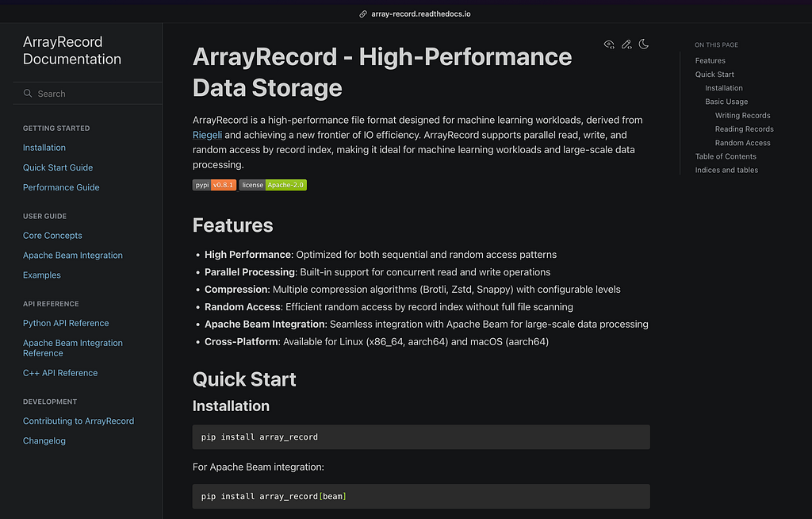This screenshot has width=812, height=519.
Task: Click the edit page pencil icon
Action: pos(626,44)
